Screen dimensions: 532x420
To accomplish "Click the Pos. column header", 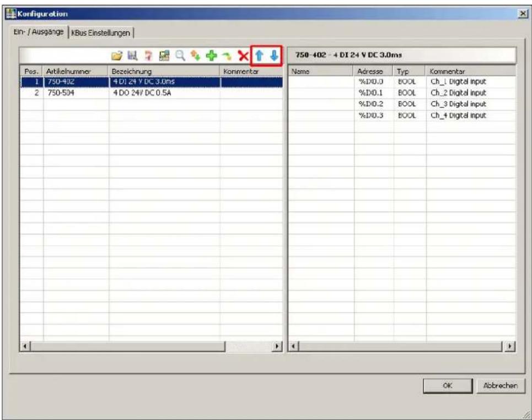I will (31, 71).
